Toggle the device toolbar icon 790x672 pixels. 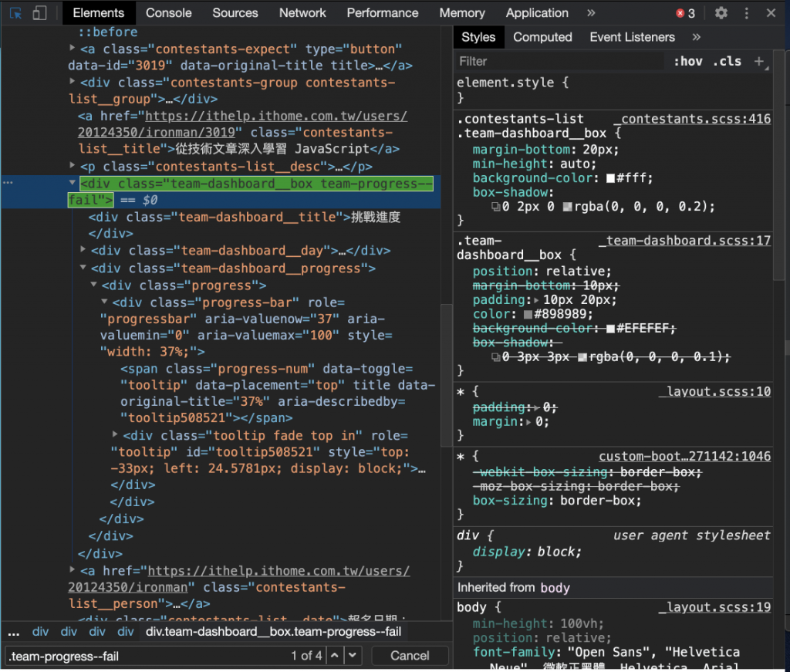click(x=39, y=13)
